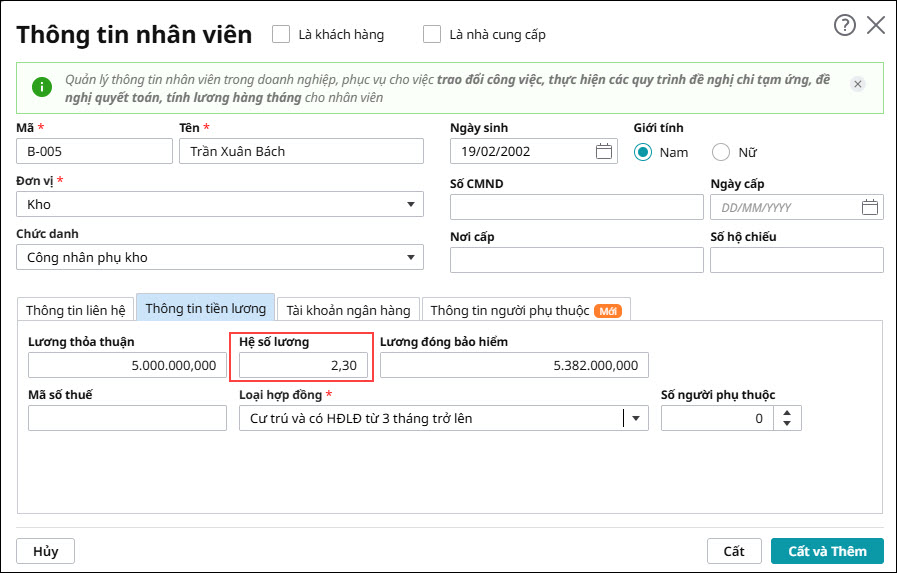The width and height of the screenshot is (897, 573).
Task: Click the Cất button
Action: 734,551
